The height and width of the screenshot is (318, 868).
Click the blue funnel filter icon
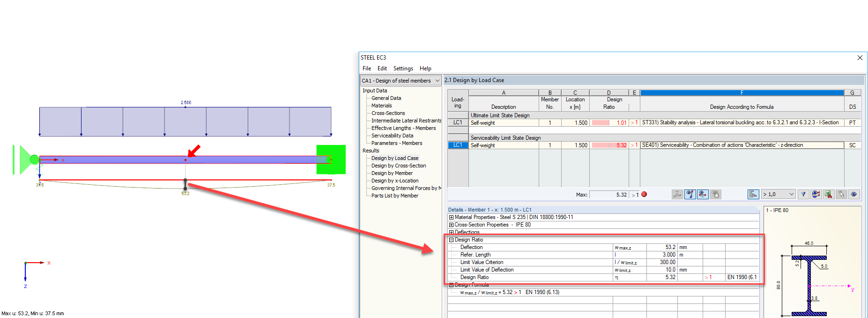pyautogui.click(x=803, y=194)
